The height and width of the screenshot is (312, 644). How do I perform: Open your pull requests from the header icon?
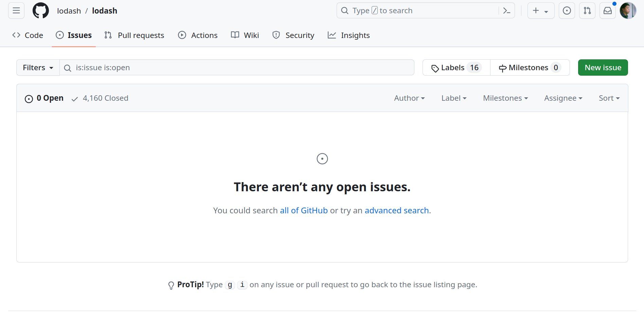587,11
